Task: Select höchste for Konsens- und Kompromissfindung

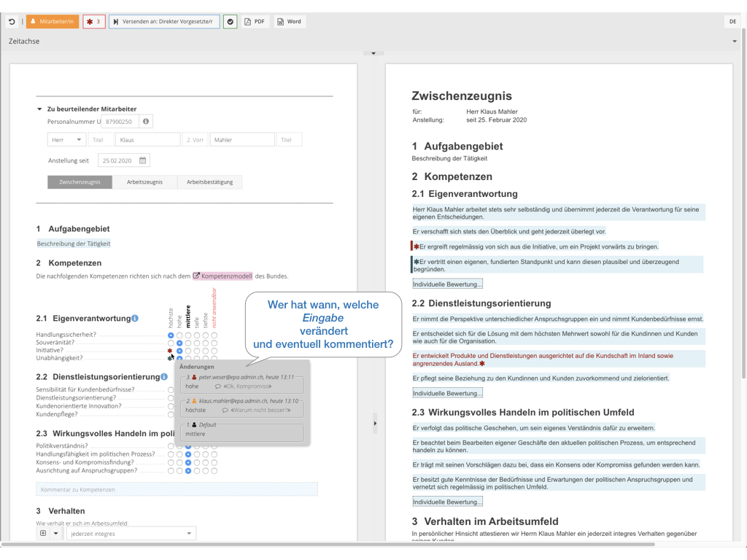Action: (x=171, y=462)
